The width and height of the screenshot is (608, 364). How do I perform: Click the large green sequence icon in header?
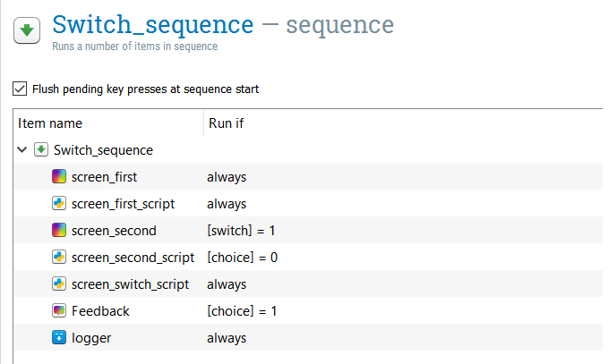click(27, 30)
